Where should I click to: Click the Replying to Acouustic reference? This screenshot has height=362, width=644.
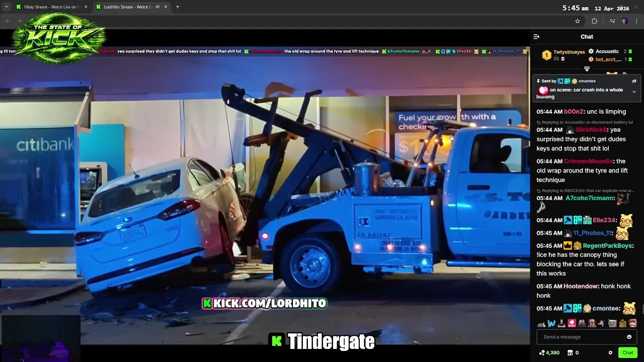click(x=584, y=122)
